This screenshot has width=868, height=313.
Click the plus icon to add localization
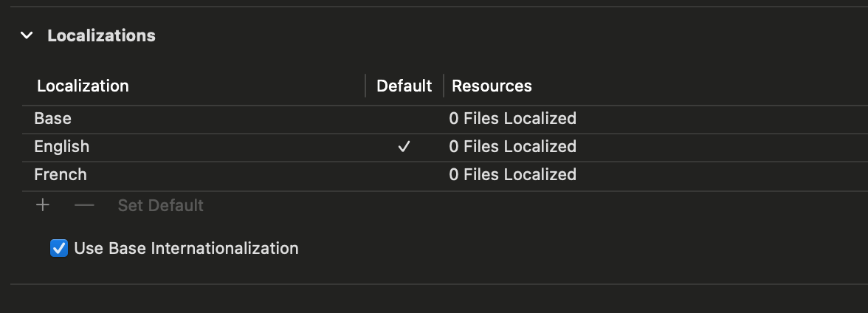[x=43, y=205]
